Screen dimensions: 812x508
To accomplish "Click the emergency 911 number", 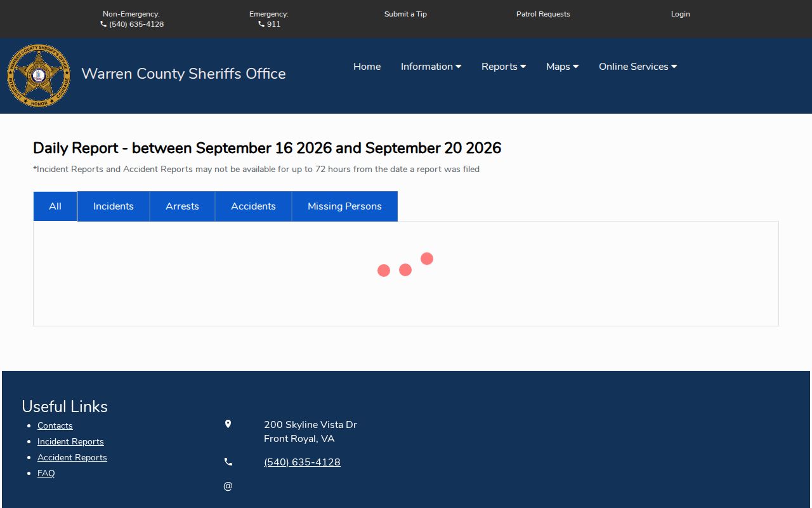I will tap(273, 24).
